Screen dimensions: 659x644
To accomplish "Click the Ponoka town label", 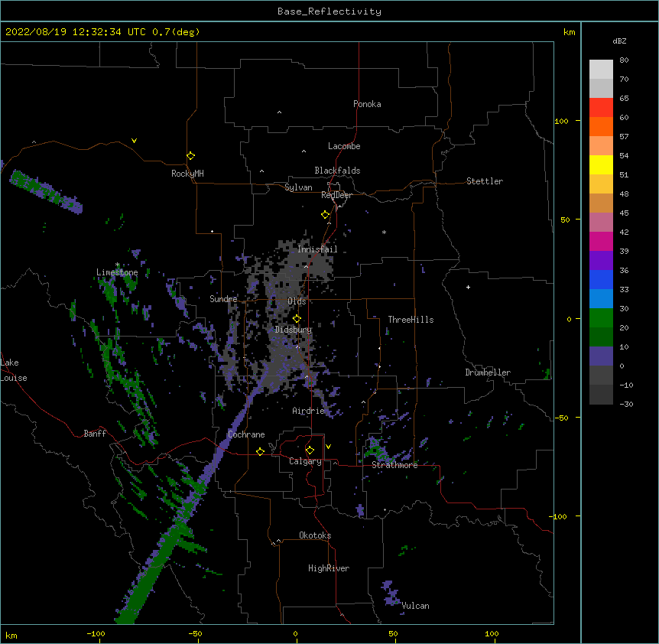I will [x=367, y=104].
